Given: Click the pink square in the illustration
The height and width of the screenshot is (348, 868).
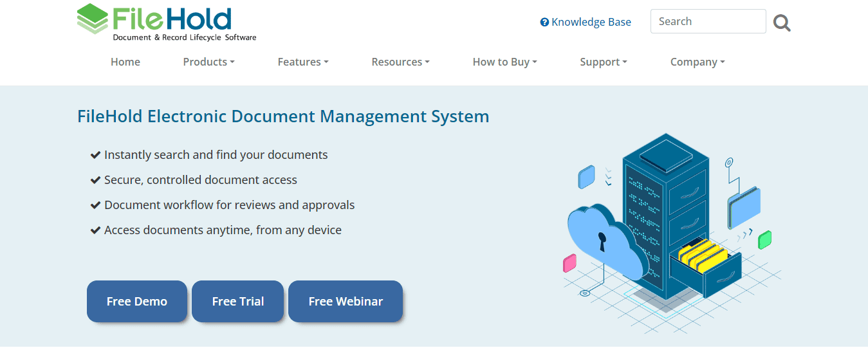Looking at the screenshot, I should [569, 263].
